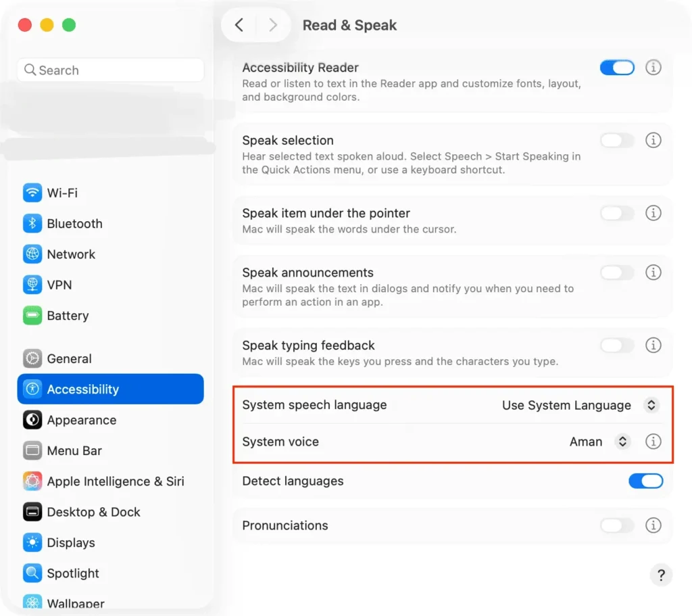Enable the Speak typing feedback switch
692x616 pixels.
(x=617, y=346)
